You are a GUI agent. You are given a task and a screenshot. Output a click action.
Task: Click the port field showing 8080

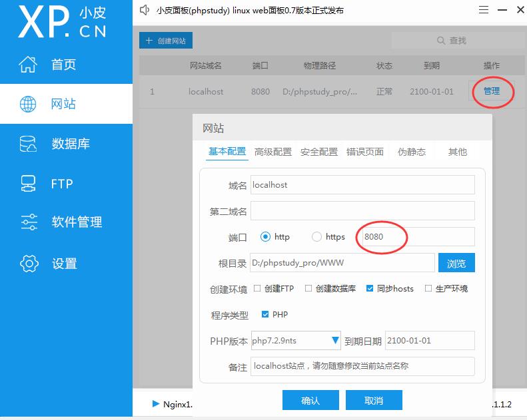416,237
